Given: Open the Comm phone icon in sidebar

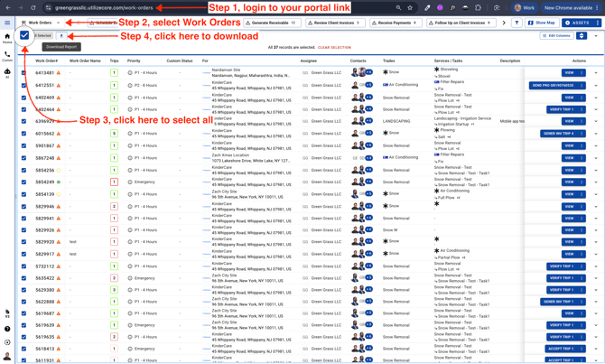Looking at the screenshot, I should pos(7,56).
